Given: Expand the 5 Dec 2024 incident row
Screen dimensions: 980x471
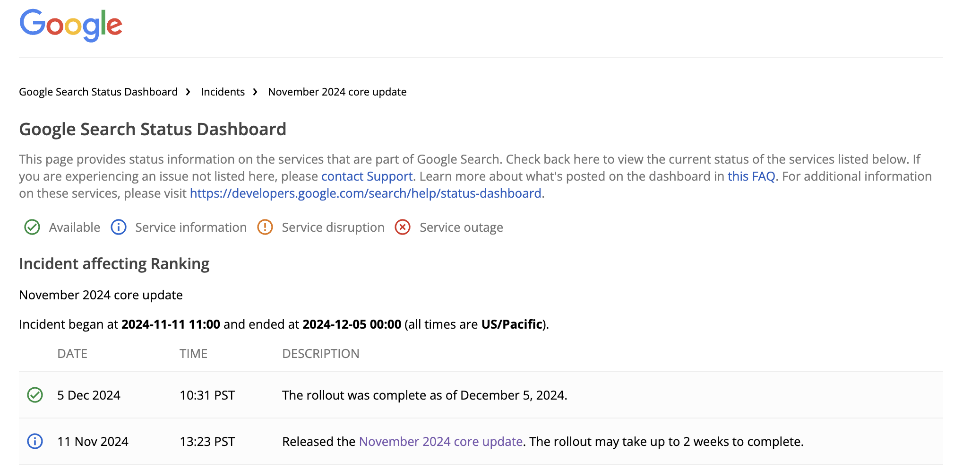Looking at the screenshot, I should [90, 395].
